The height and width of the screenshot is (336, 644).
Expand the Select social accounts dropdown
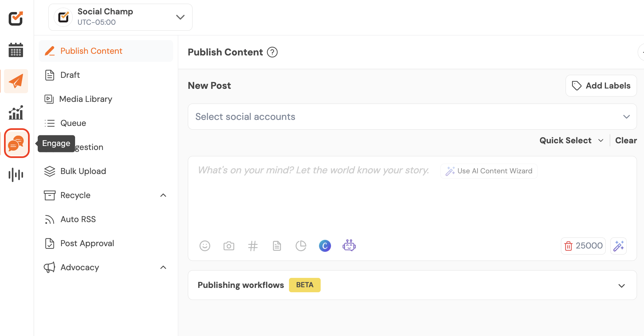(412, 117)
